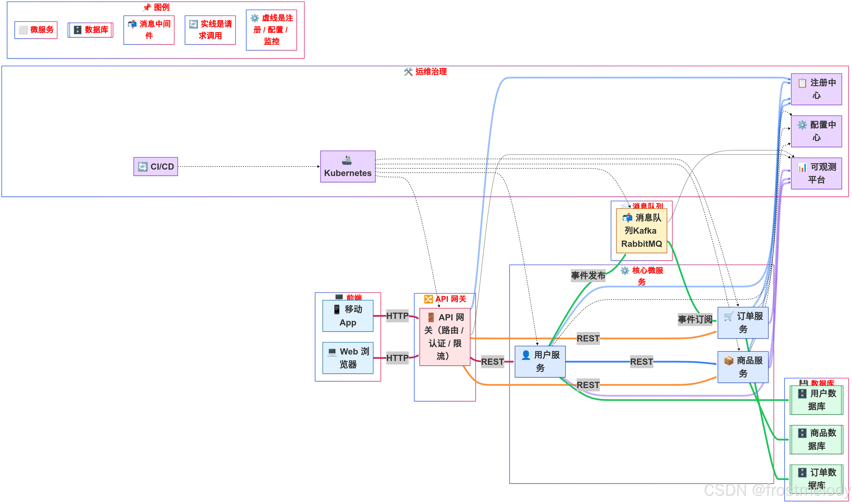
Task: Click the gear icon in 配置中心 node
Action: coord(802,125)
